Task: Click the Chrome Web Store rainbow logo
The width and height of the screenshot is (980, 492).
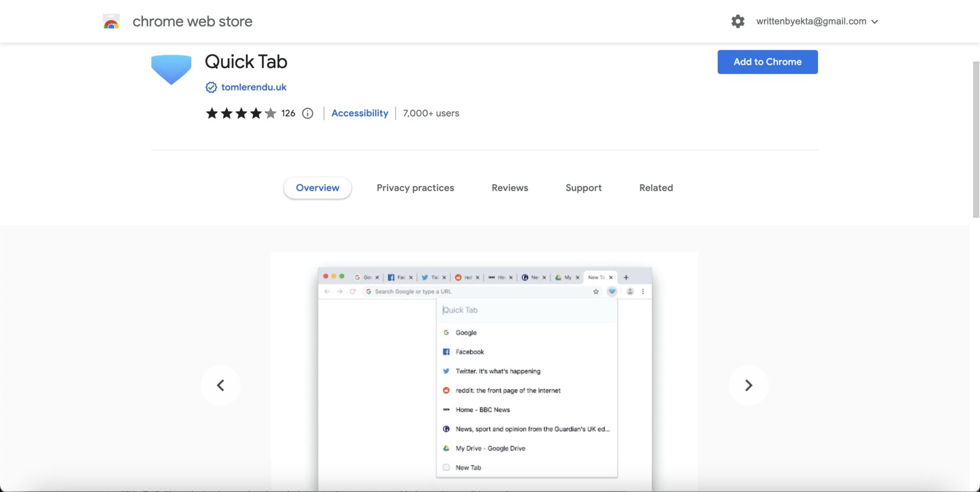Action: point(111,21)
